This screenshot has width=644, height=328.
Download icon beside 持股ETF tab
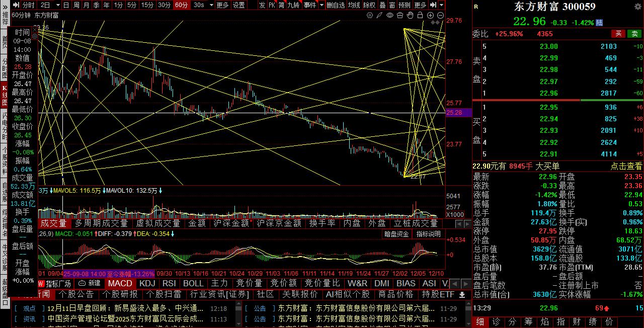point(462,295)
